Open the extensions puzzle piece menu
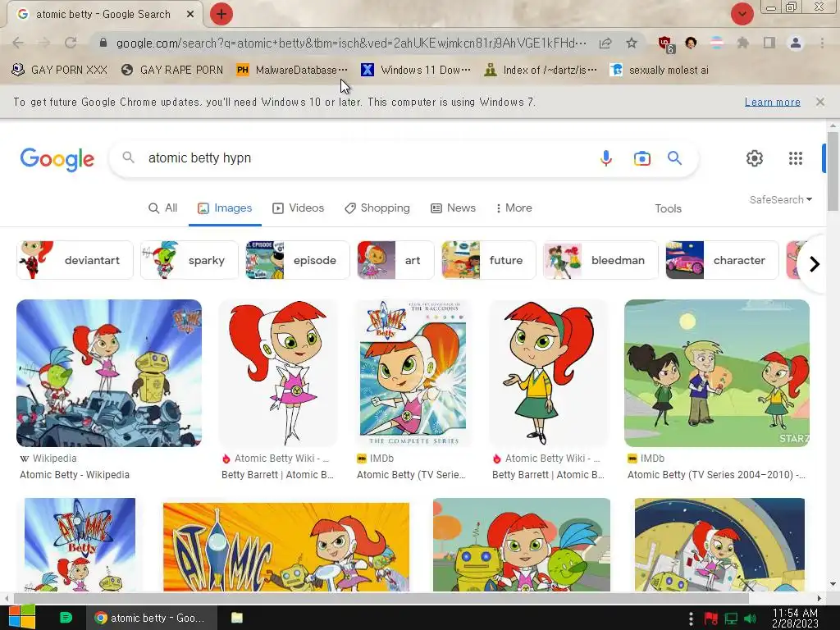The height and width of the screenshot is (630, 840). point(742,43)
